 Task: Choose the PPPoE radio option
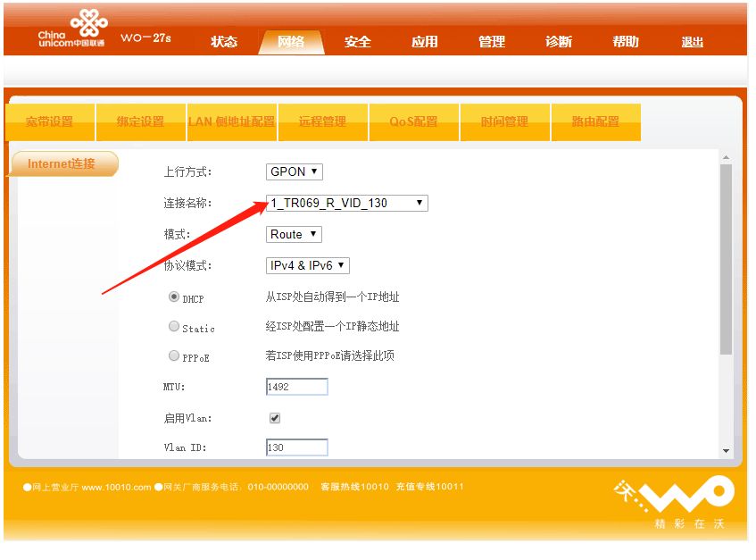(174, 355)
